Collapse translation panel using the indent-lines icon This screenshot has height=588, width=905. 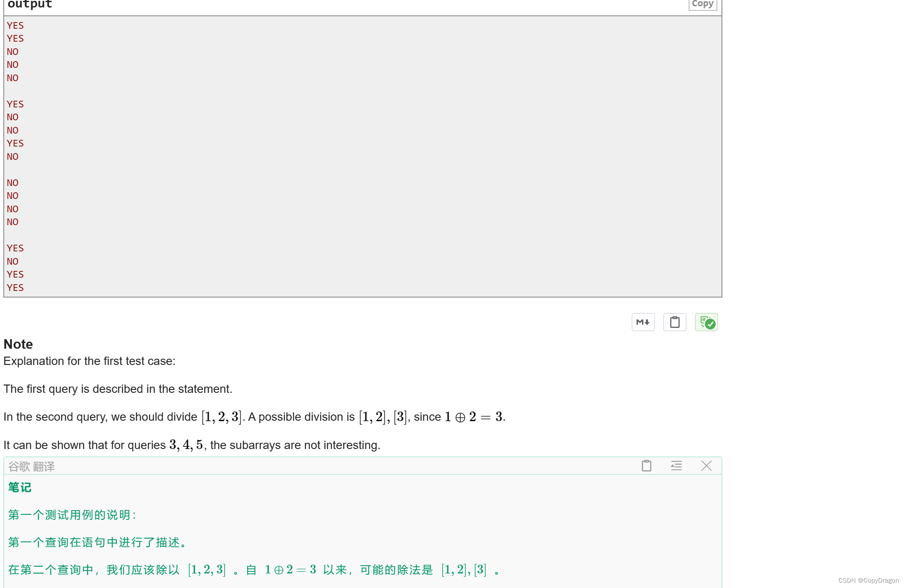pyautogui.click(x=676, y=466)
